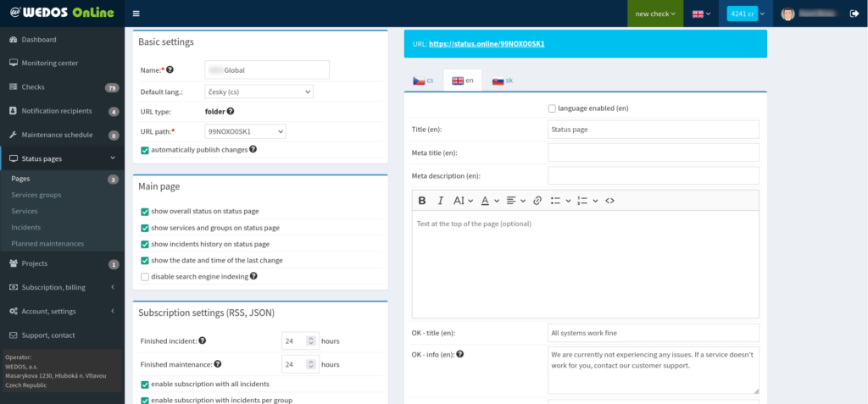This screenshot has height=404, width=868.
Task: Open source code view in the editor toolbar
Action: 609,201
